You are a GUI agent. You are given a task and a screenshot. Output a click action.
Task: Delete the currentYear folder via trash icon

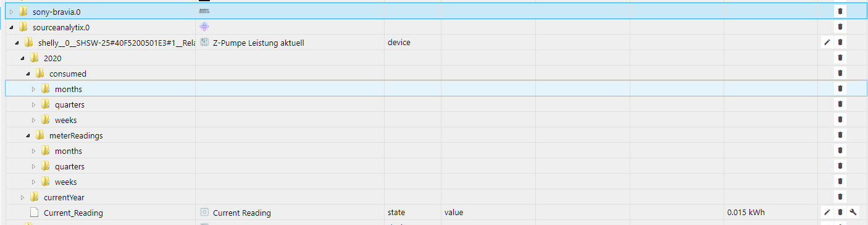pyautogui.click(x=840, y=197)
